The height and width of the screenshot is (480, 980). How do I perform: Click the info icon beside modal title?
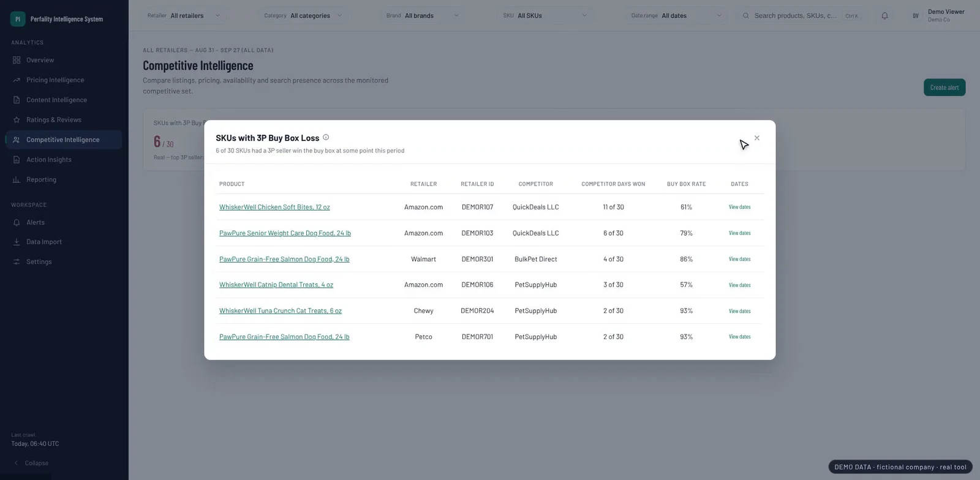(326, 137)
